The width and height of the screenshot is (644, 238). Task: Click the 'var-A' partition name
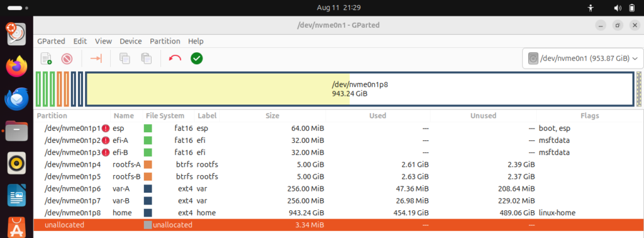[121, 189]
